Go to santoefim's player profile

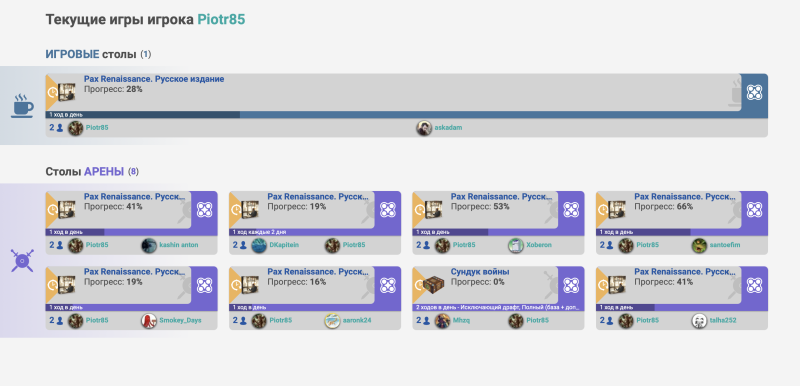coord(725,245)
